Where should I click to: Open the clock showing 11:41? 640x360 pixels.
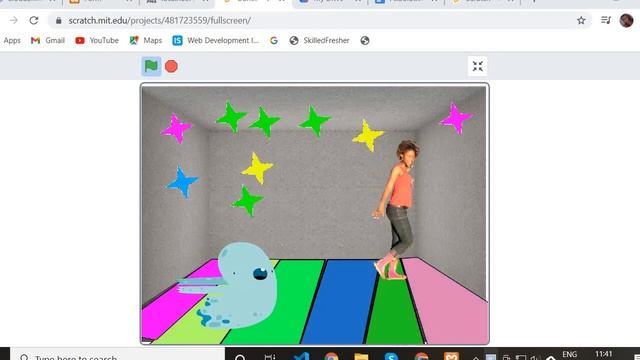point(604,354)
